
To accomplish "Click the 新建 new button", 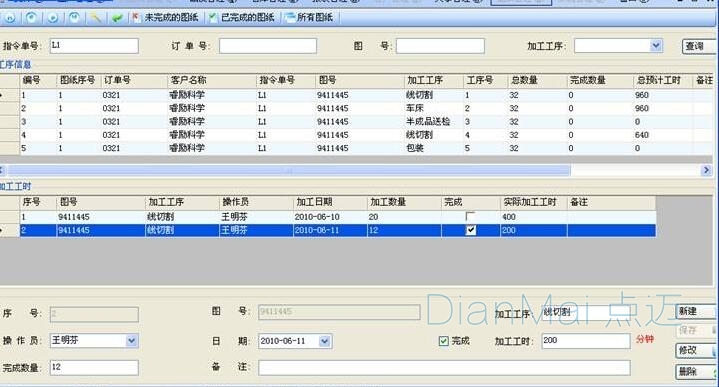I will [696, 311].
